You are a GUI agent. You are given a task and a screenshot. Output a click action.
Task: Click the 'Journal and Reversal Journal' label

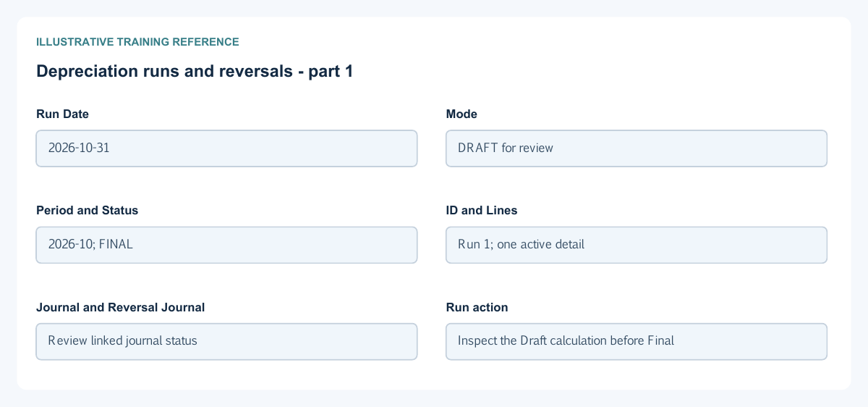point(121,307)
